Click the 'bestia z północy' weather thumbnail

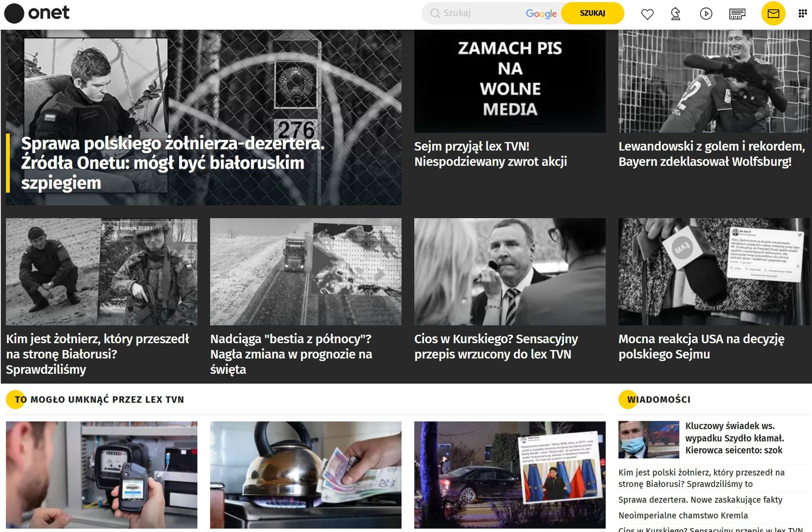pyautogui.click(x=305, y=272)
